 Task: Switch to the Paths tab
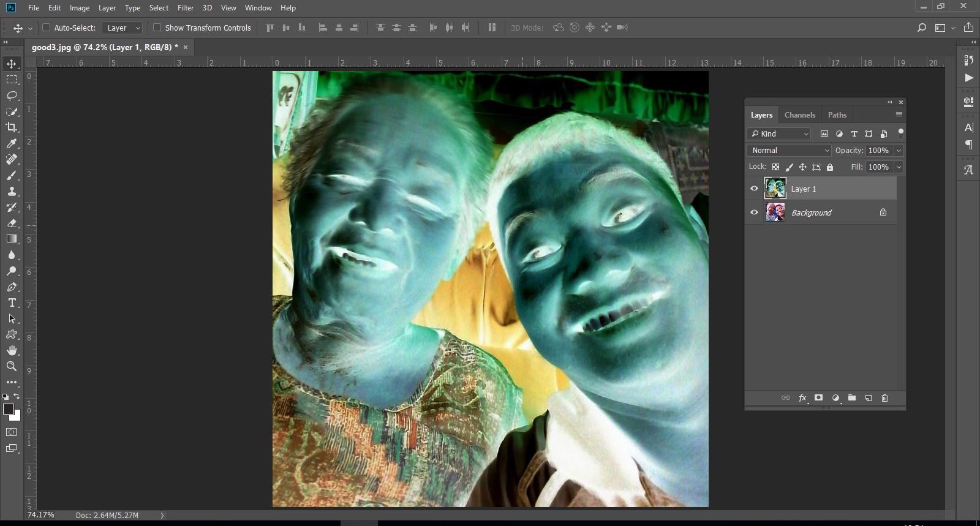click(837, 115)
